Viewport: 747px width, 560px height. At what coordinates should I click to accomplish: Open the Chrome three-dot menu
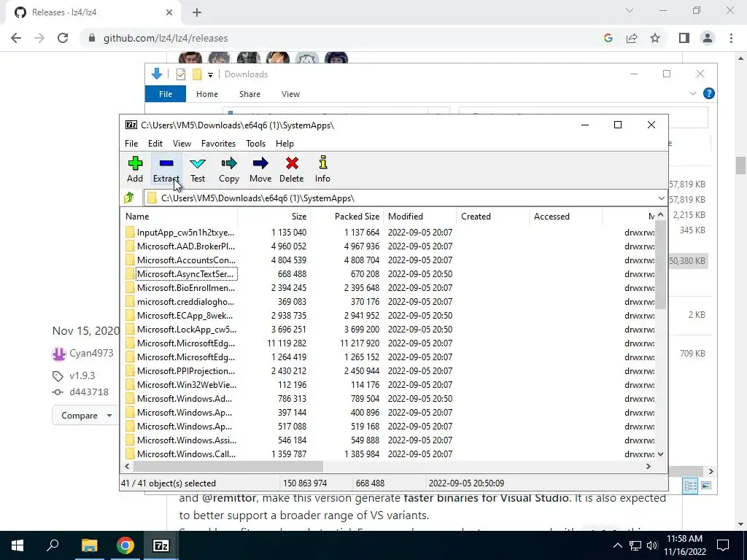click(x=731, y=38)
